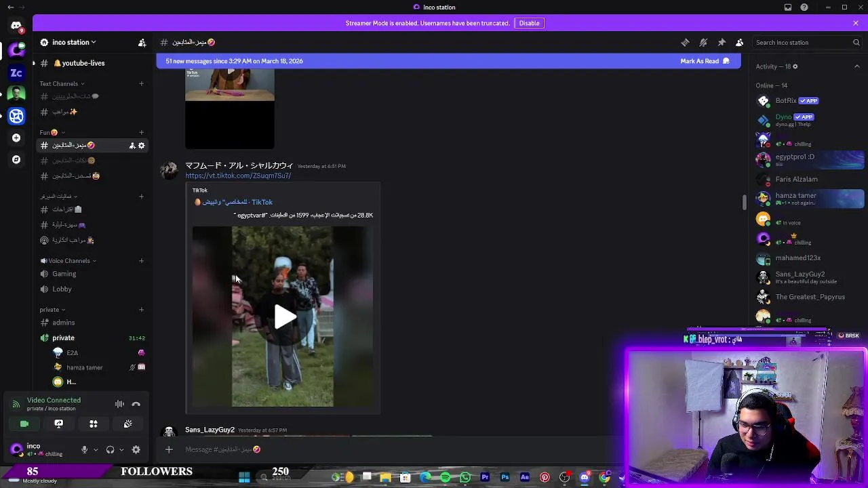Image resolution: width=868 pixels, height=488 pixels.
Task: Open the Inbox icon in title bar
Action: (x=787, y=7)
